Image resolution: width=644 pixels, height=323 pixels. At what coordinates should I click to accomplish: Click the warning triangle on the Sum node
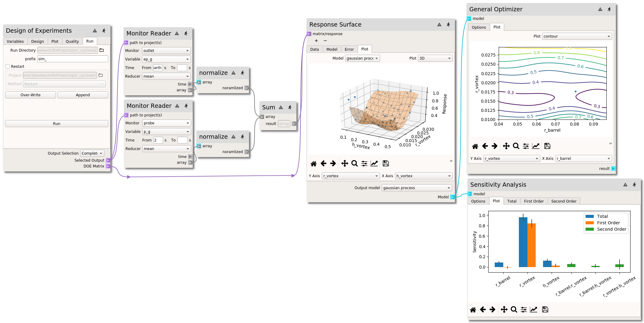[281, 107]
